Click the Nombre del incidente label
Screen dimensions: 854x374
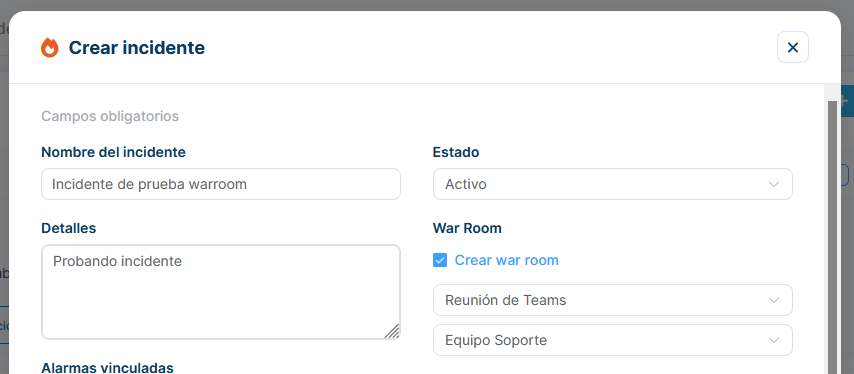(113, 152)
